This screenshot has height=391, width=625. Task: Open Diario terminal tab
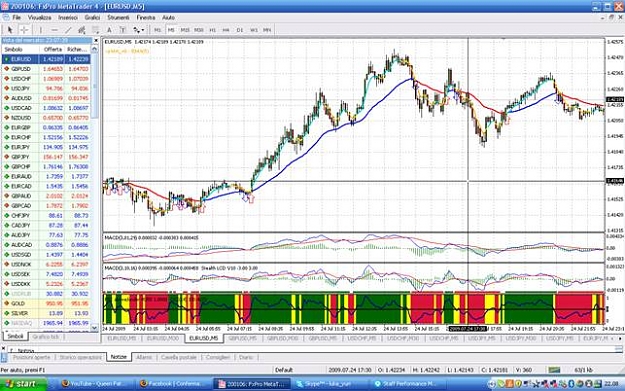[x=246, y=358]
